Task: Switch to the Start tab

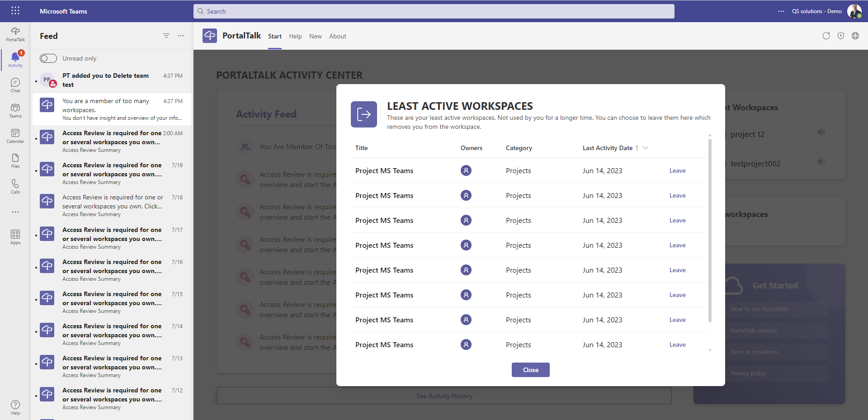Action: 275,36
